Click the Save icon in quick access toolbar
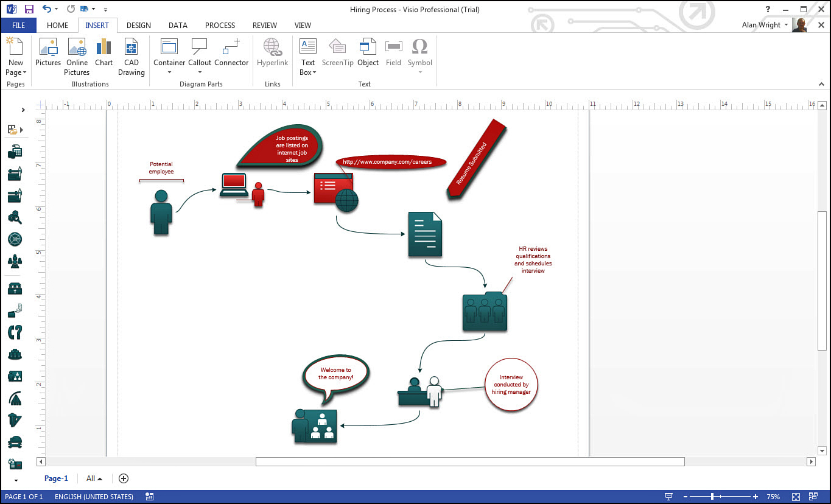The width and height of the screenshot is (831, 504). coord(29,9)
